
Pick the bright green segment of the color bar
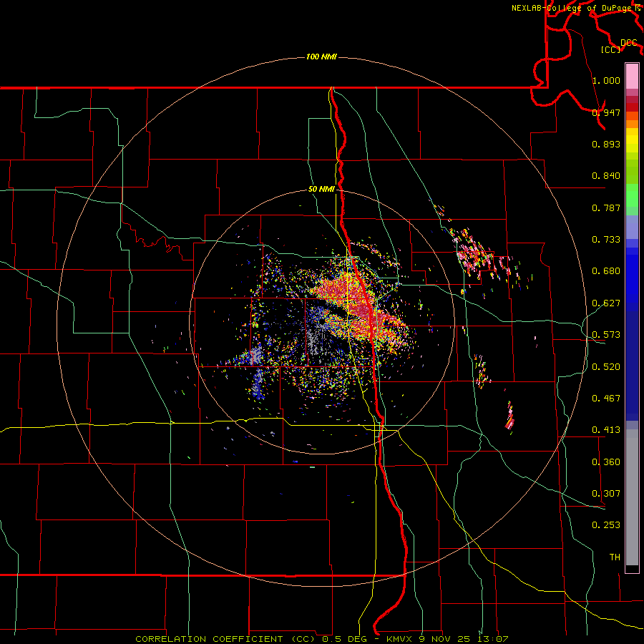632,195
